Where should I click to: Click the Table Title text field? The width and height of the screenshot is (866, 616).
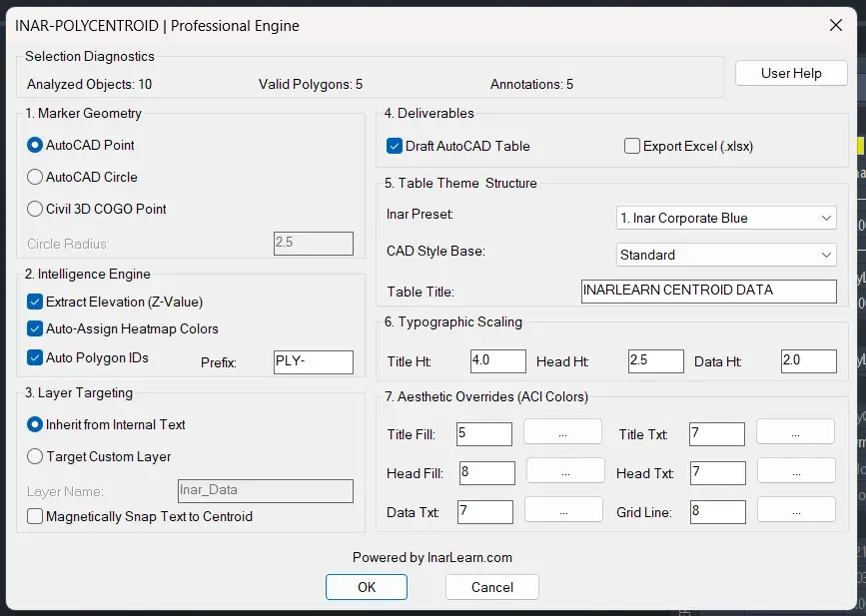click(709, 292)
